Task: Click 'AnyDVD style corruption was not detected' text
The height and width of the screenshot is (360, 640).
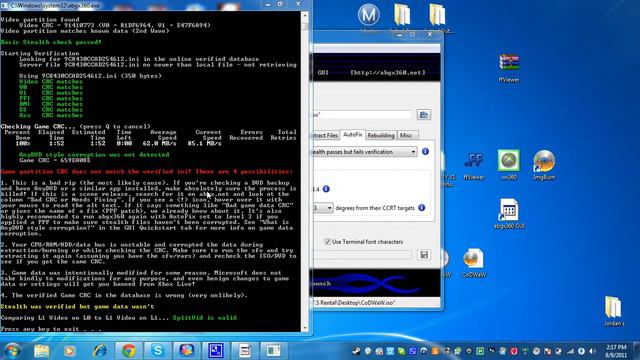Action: point(94,155)
